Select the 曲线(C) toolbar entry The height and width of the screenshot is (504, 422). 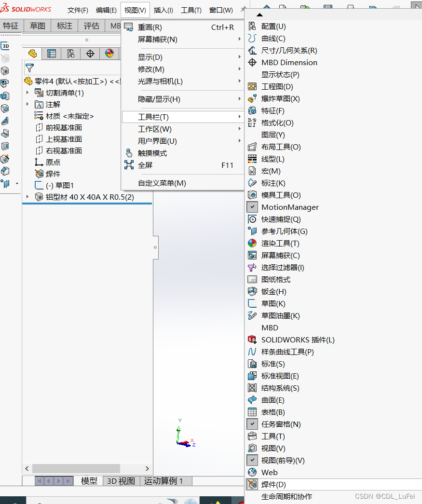pos(273,39)
